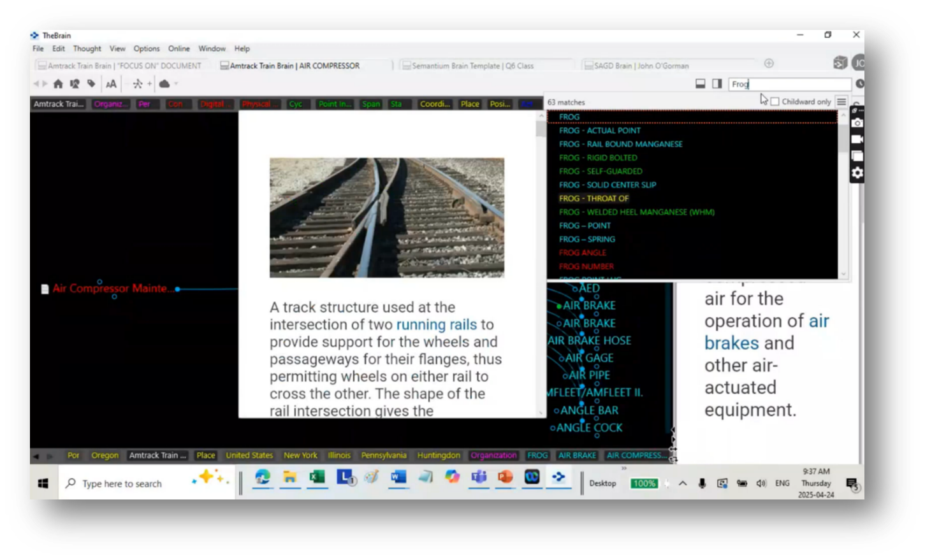The width and height of the screenshot is (925, 560).
Task: Open the Thought menu
Action: click(x=87, y=48)
